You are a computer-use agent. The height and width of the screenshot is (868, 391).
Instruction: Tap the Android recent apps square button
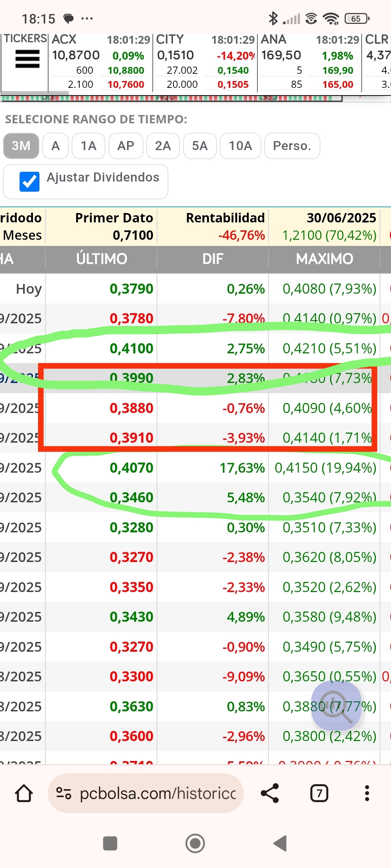click(110, 843)
